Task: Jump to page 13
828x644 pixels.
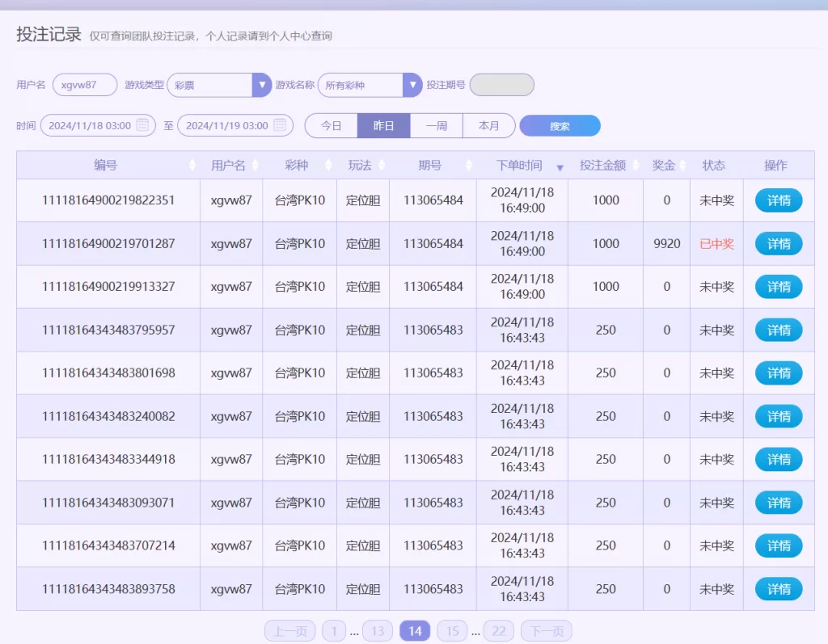Action: pos(378,631)
